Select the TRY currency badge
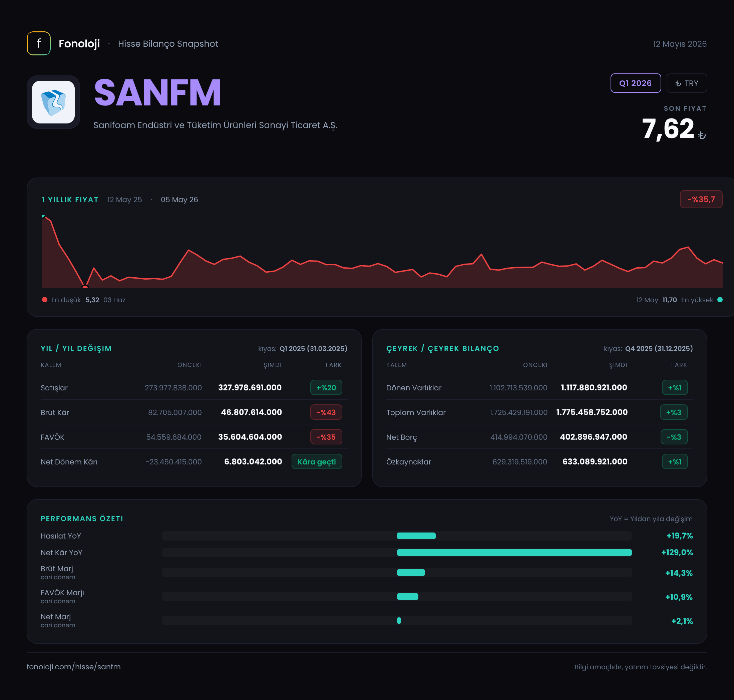734x700 pixels. pyautogui.click(x=687, y=83)
